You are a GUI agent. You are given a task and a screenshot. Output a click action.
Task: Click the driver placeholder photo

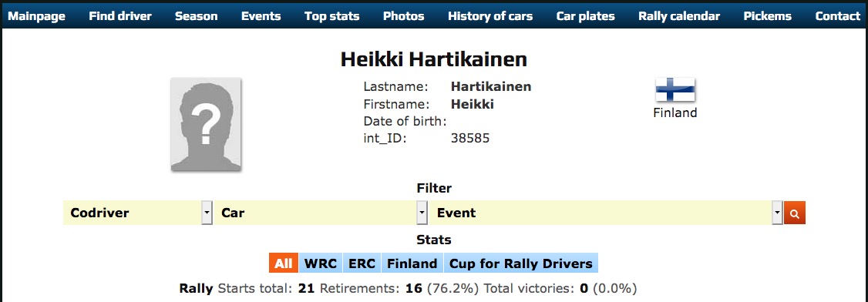tap(206, 124)
